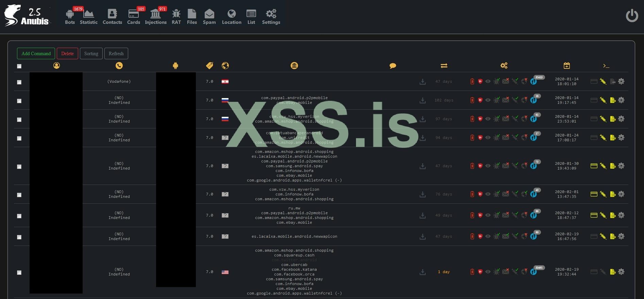Go to the Statistic section
Viewport: 644px width, 299px height.
88,17
